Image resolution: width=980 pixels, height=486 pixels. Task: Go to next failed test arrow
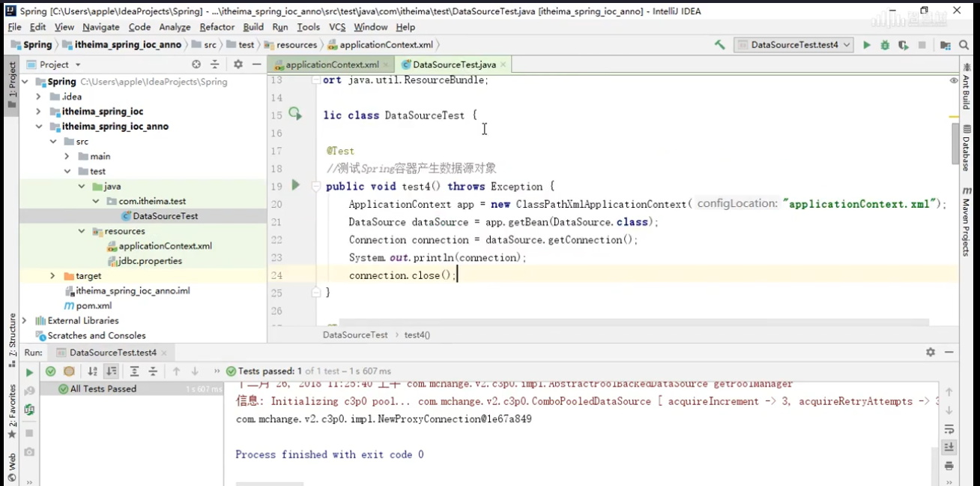pyautogui.click(x=195, y=371)
